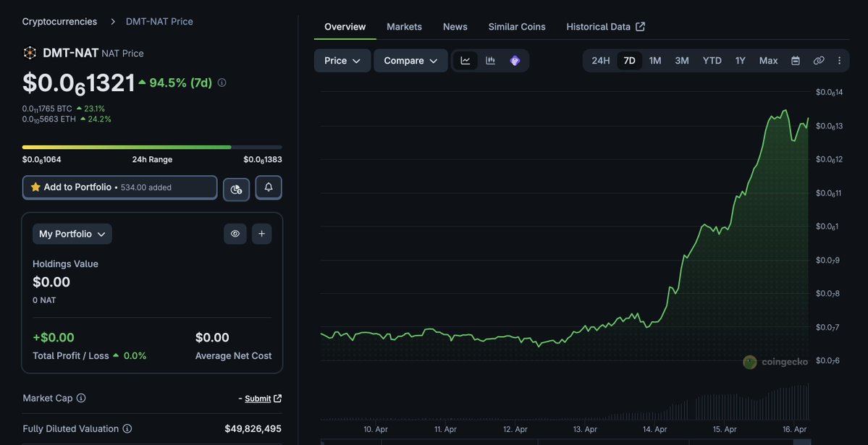The height and width of the screenshot is (445, 868).
Task: Click the Total Profit / Loss label
Action: click(x=71, y=356)
